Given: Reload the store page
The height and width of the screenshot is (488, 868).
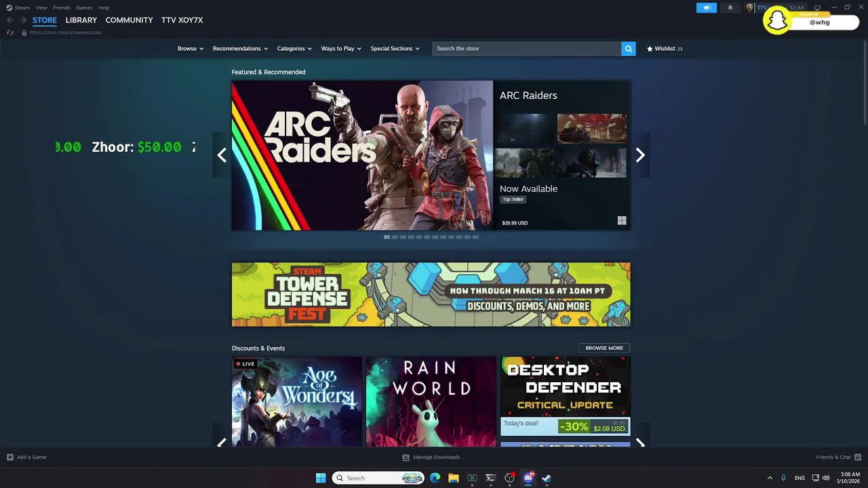Looking at the screenshot, I should point(9,33).
